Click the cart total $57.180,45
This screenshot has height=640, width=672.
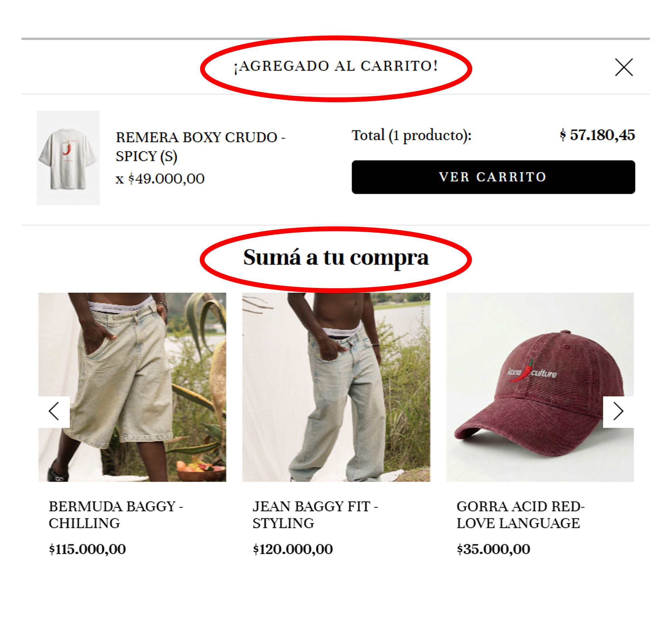click(x=597, y=135)
